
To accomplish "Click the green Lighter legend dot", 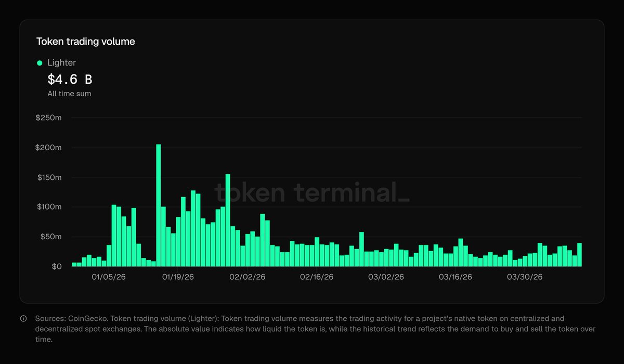I will point(40,63).
